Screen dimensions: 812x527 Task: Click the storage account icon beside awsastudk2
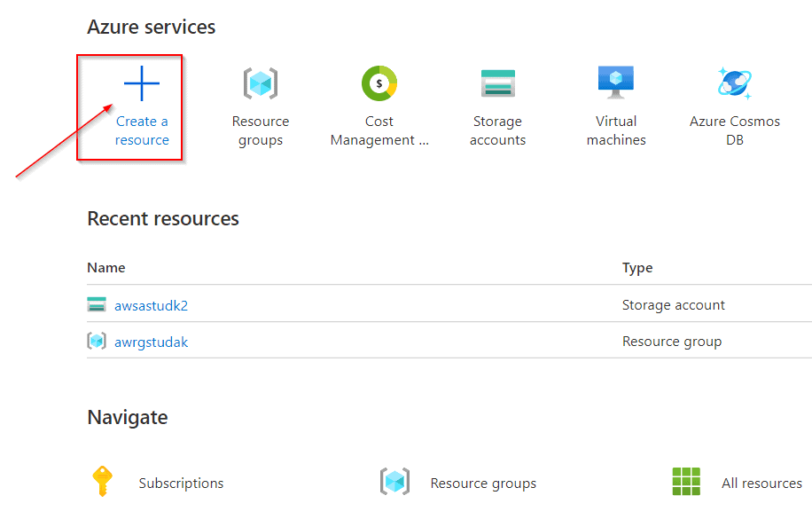[97, 303]
